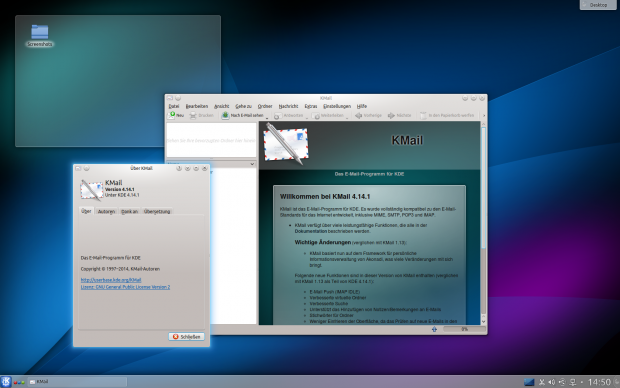The width and height of the screenshot is (620, 388).
Task: Click the Version 4.14.1 text in Über KMail
Action: click(120, 189)
